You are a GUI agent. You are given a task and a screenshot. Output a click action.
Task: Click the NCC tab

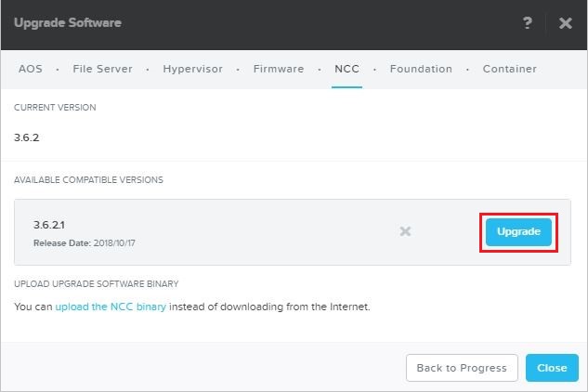[x=346, y=69]
